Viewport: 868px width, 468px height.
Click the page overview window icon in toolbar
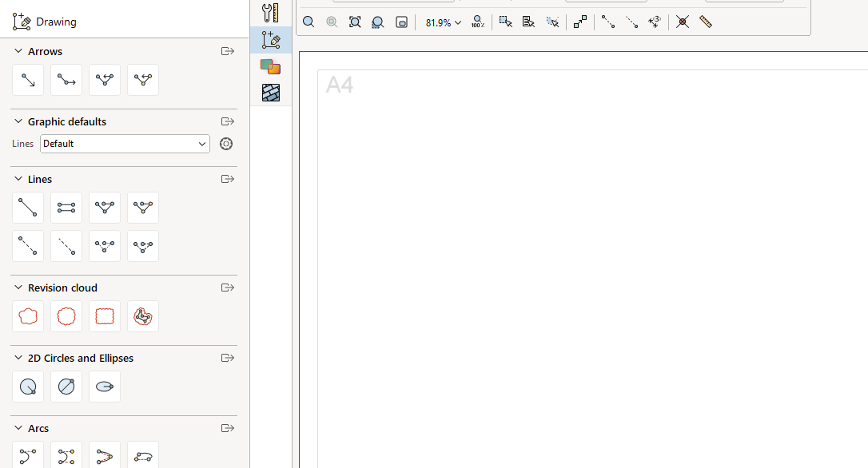tap(402, 22)
